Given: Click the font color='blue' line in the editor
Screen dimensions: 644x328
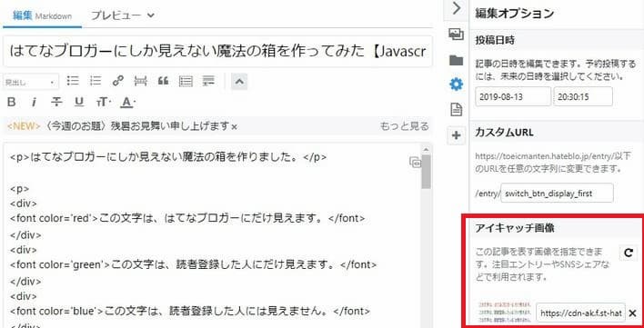Looking at the screenshot, I should tap(191, 311).
